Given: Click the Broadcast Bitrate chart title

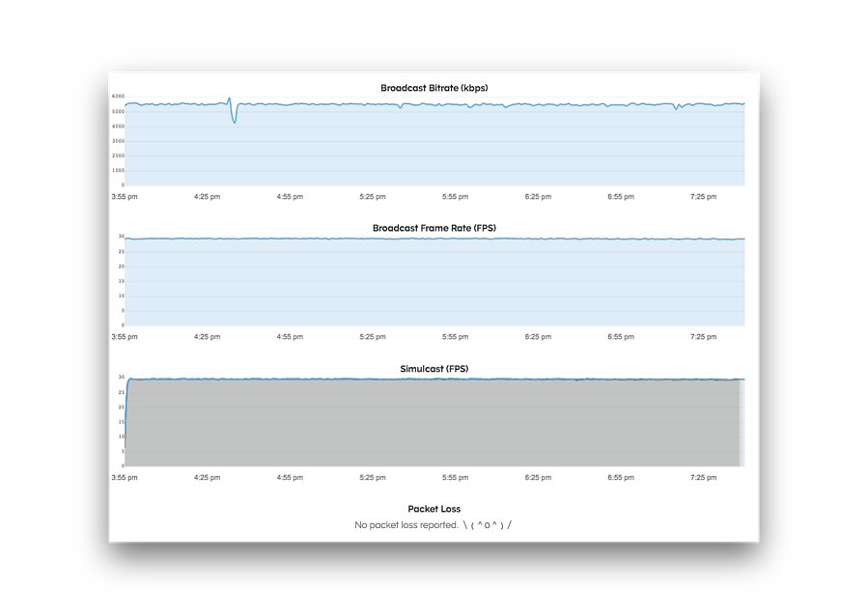Looking at the screenshot, I should click(x=434, y=87).
